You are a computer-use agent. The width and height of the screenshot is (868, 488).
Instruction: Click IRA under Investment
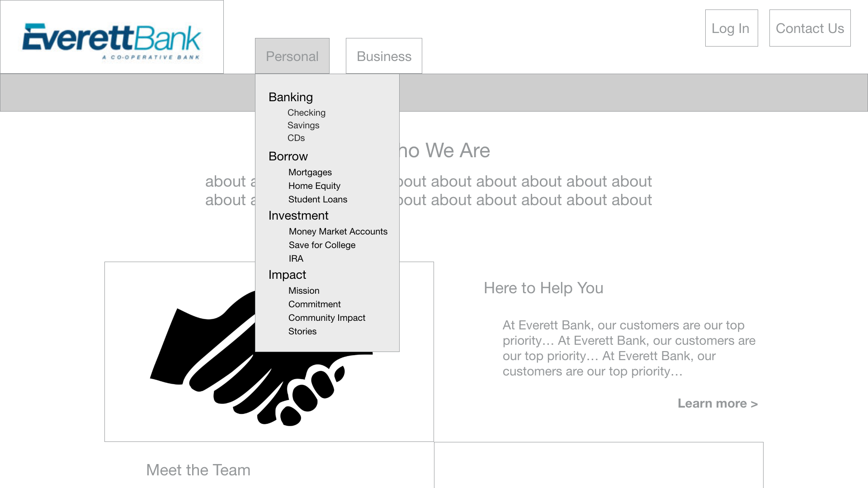point(296,258)
